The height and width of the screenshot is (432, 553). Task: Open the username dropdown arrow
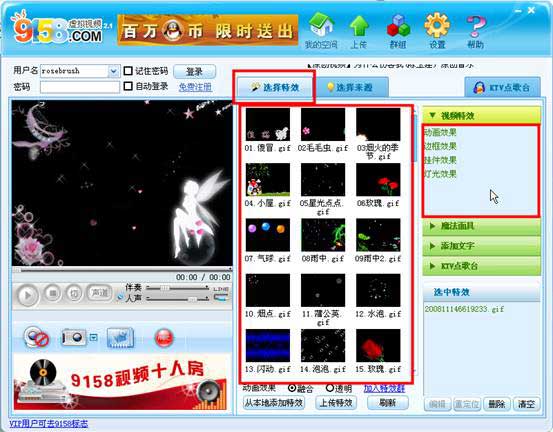click(113, 71)
